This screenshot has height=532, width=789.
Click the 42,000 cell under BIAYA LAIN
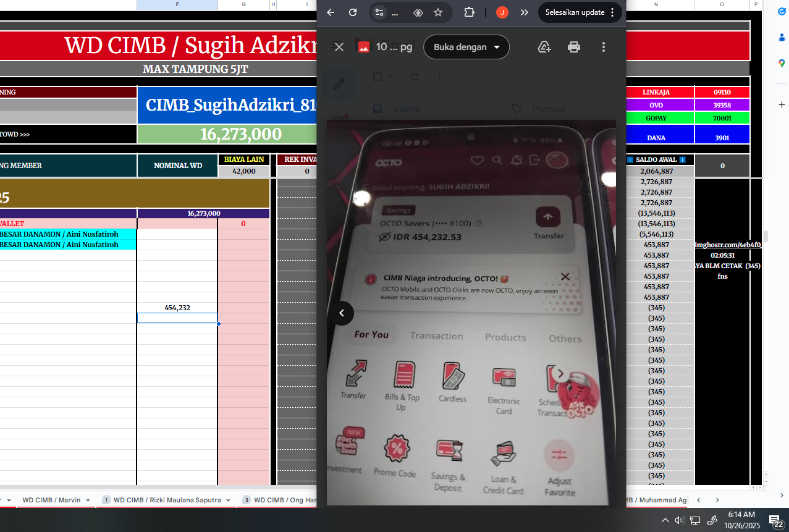pyautogui.click(x=243, y=171)
